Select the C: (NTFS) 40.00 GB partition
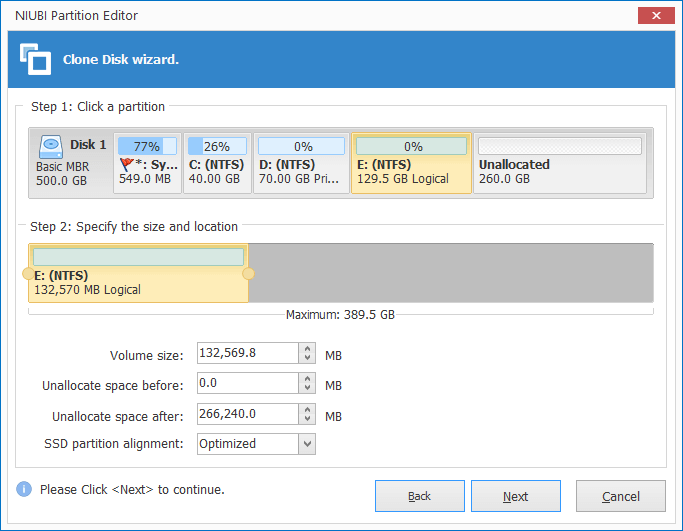Viewport: 683px width, 531px height. tap(215, 161)
